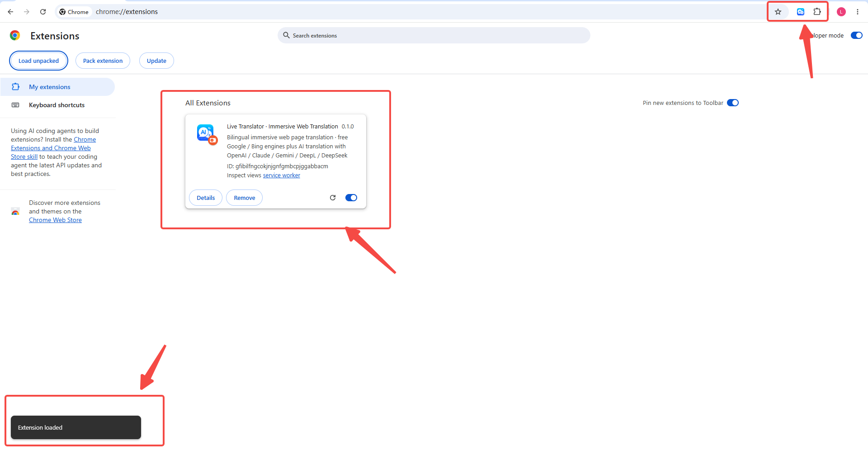Disable the Live Translator extension

point(351,198)
